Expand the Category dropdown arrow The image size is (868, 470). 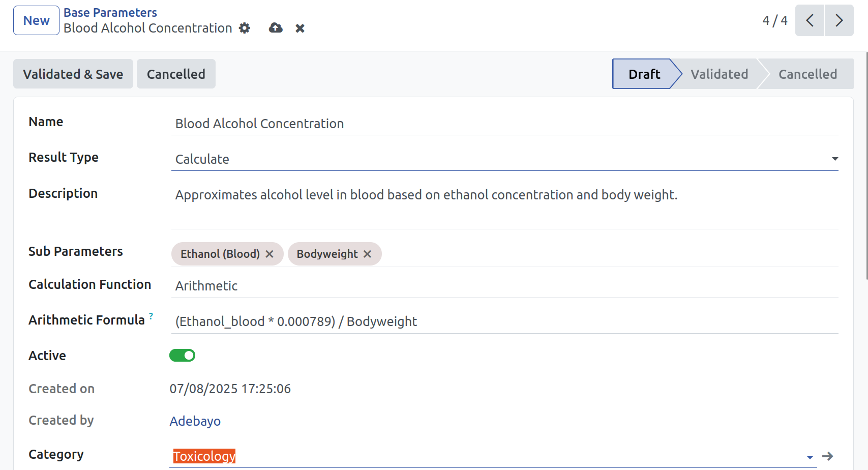(810, 457)
